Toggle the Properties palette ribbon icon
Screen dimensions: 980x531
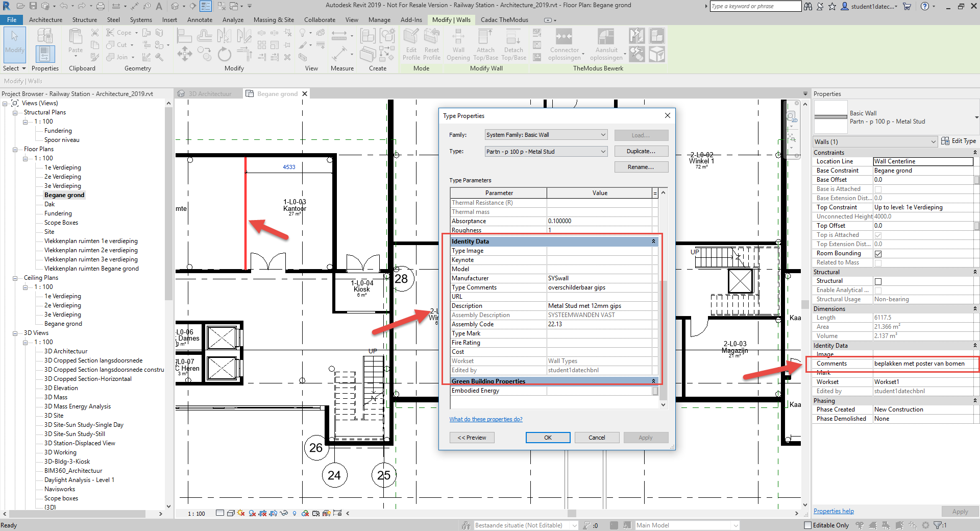[45, 54]
